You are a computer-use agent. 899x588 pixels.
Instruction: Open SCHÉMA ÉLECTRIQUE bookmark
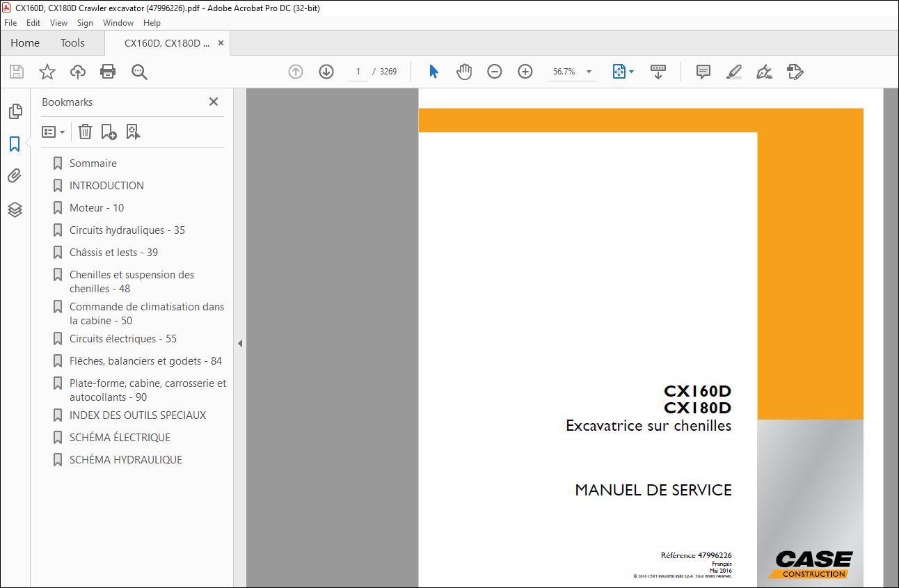pos(120,438)
